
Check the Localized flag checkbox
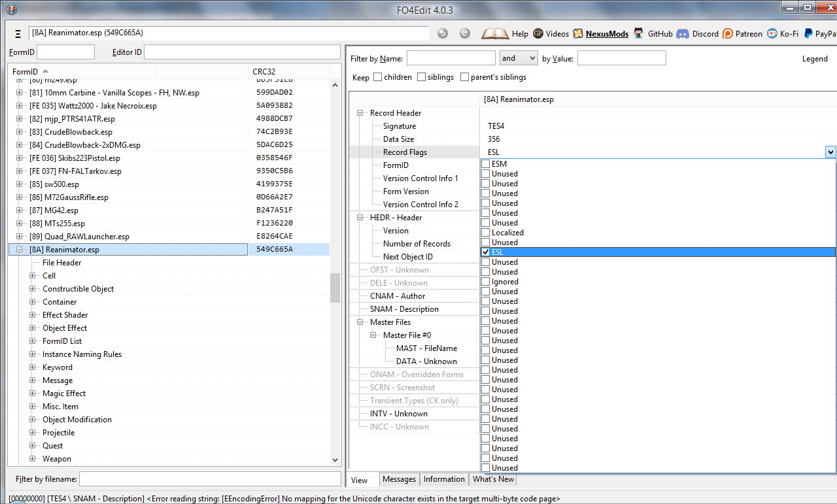click(485, 233)
